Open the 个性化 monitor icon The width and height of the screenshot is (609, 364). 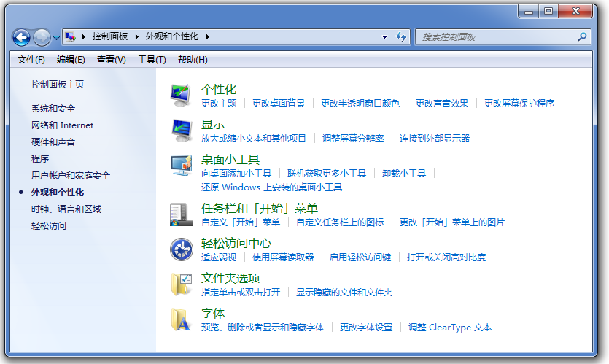[181, 96]
